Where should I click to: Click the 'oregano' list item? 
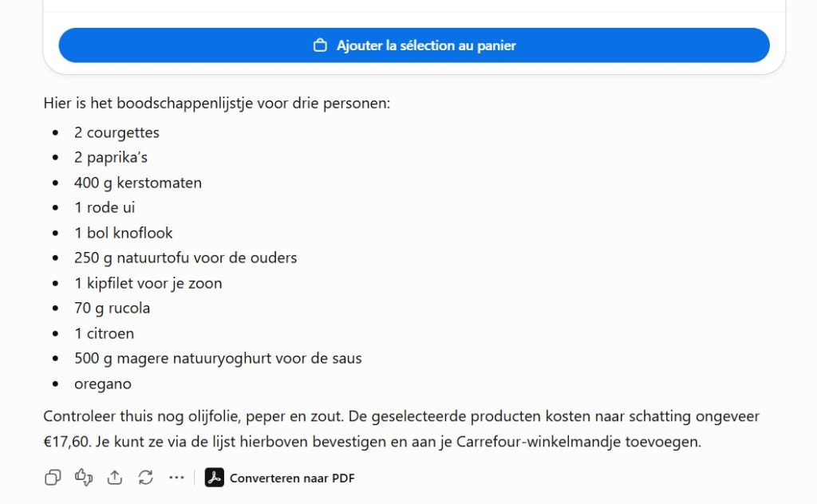click(103, 384)
